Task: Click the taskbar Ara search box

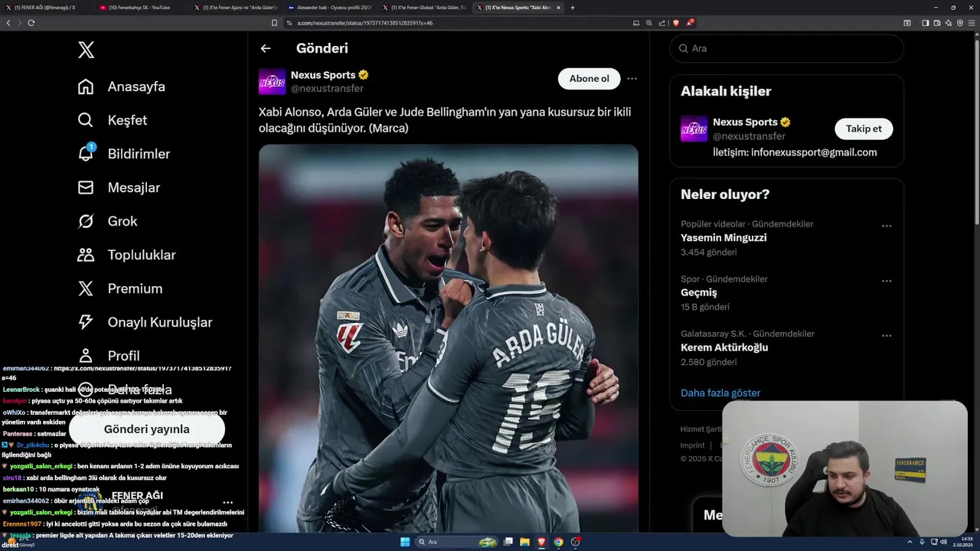Action: (x=457, y=542)
